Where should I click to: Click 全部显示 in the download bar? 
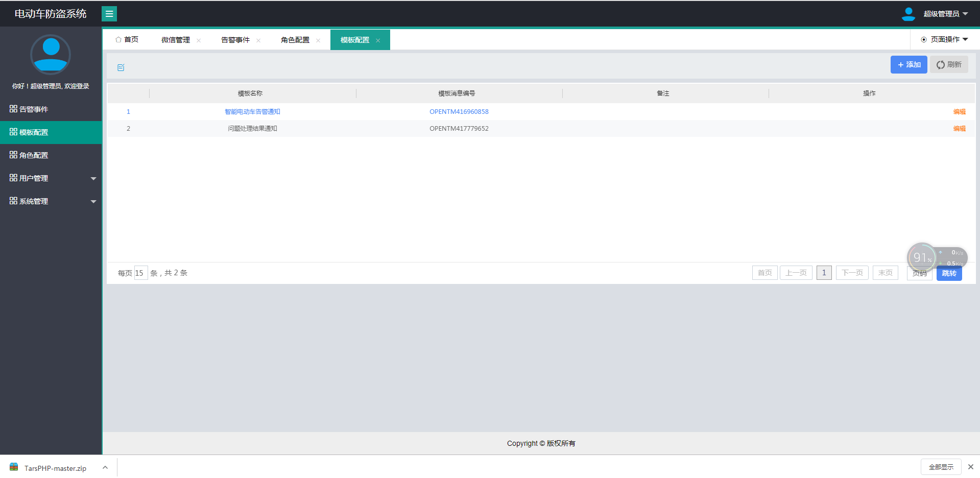tap(941, 467)
